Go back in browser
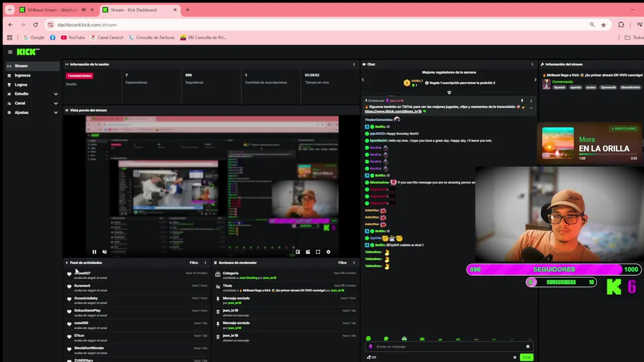This screenshot has width=644, height=362. 10,25
